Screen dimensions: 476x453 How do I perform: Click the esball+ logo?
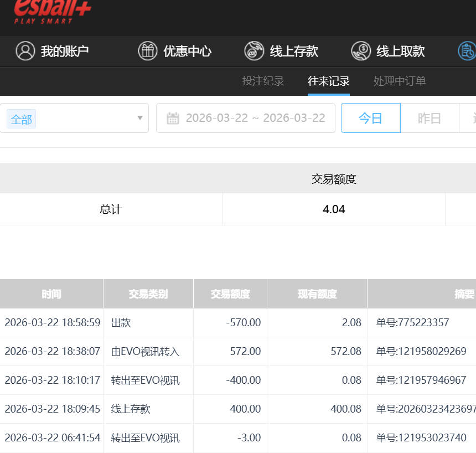coord(51,11)
